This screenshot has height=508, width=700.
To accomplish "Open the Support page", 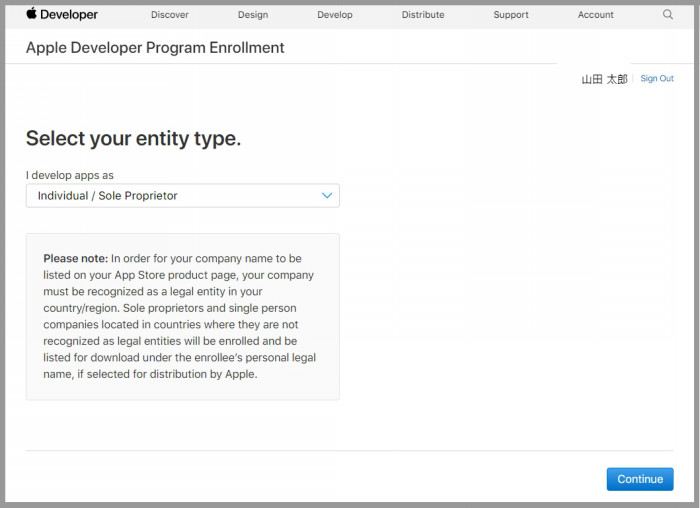I will tap(511, 15).
